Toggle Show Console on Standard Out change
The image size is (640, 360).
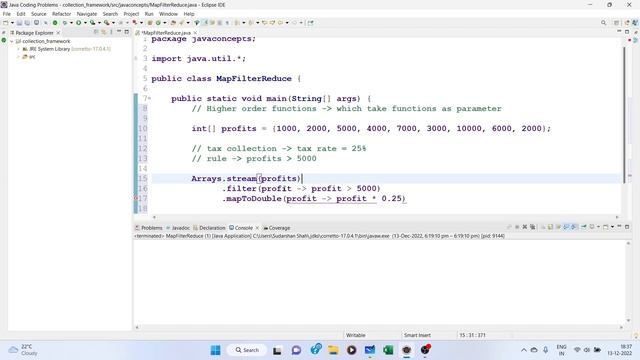(x=566, y=227)
